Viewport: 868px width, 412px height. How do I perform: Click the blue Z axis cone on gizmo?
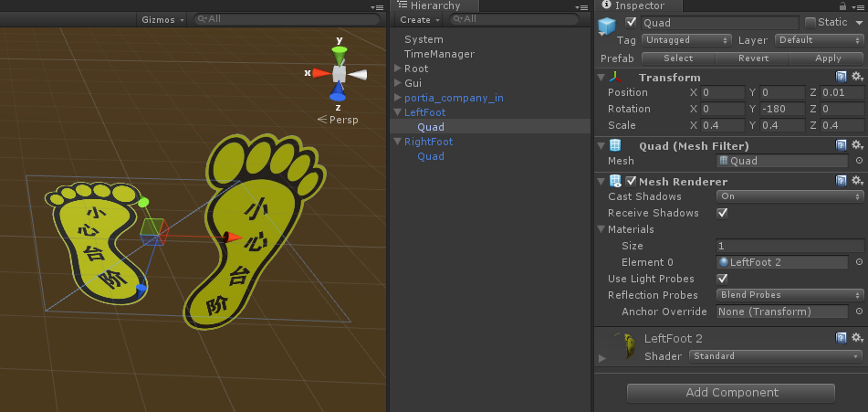(338, 91)
